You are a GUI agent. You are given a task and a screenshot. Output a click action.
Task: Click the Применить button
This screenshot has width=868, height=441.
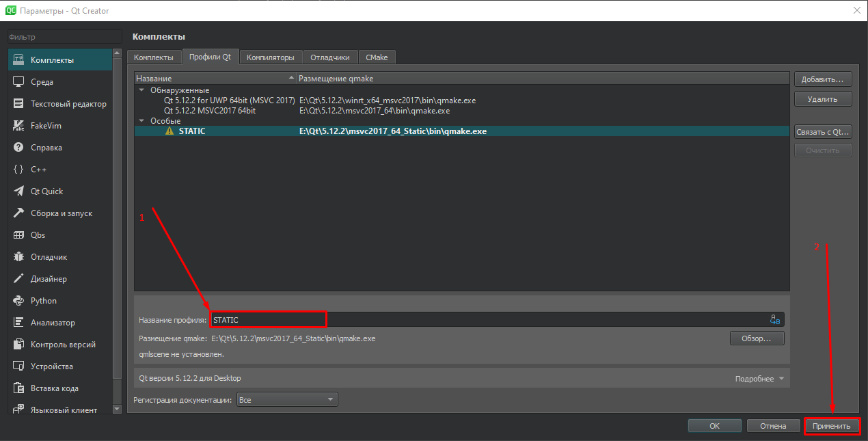831,426
